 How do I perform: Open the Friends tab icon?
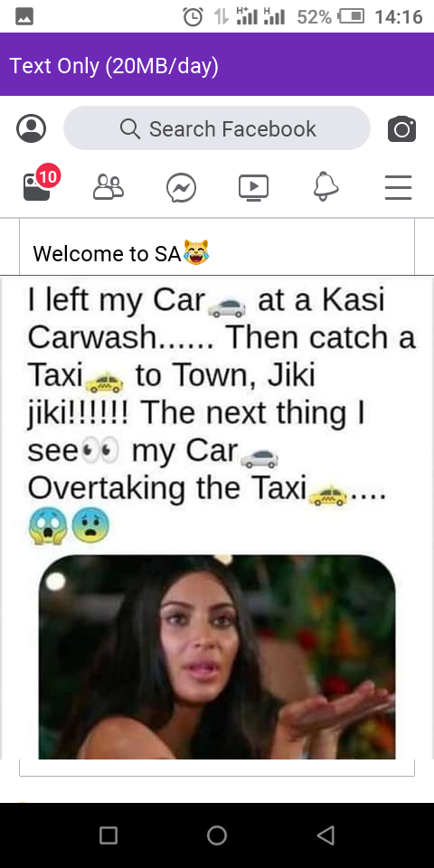pyautogui.click(x=108, y=187)
